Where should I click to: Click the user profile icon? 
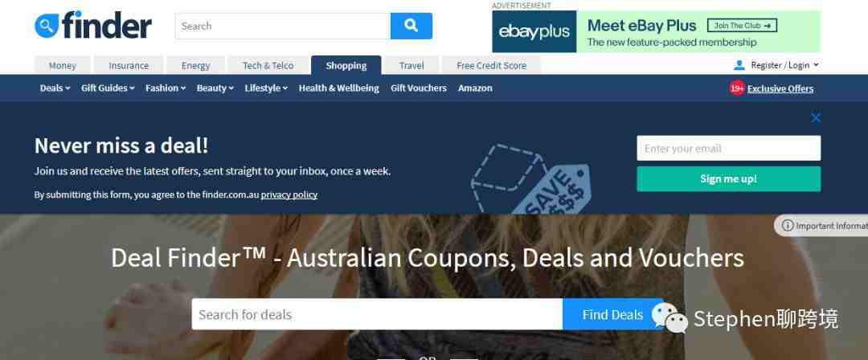pos(739,65)
